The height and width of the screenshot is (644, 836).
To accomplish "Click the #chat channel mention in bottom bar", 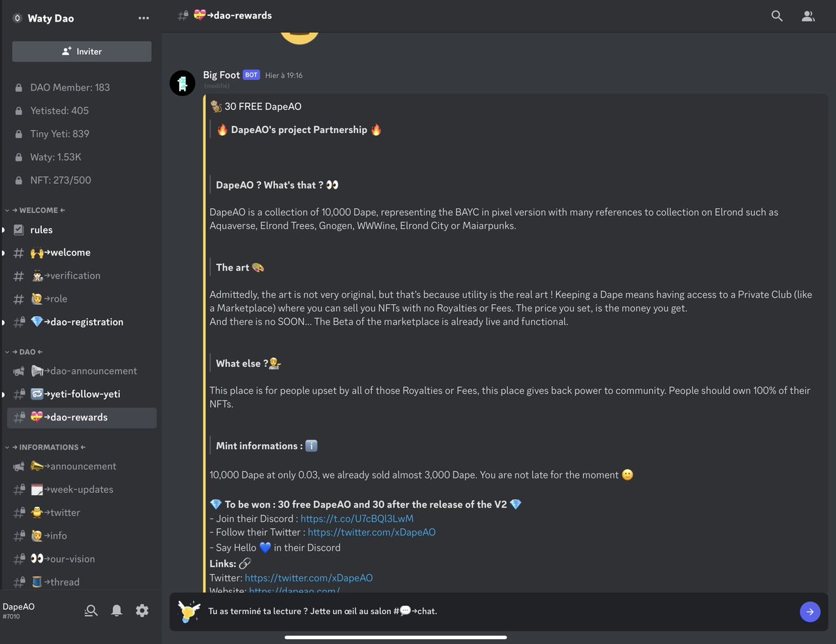I will pos(415,611).
